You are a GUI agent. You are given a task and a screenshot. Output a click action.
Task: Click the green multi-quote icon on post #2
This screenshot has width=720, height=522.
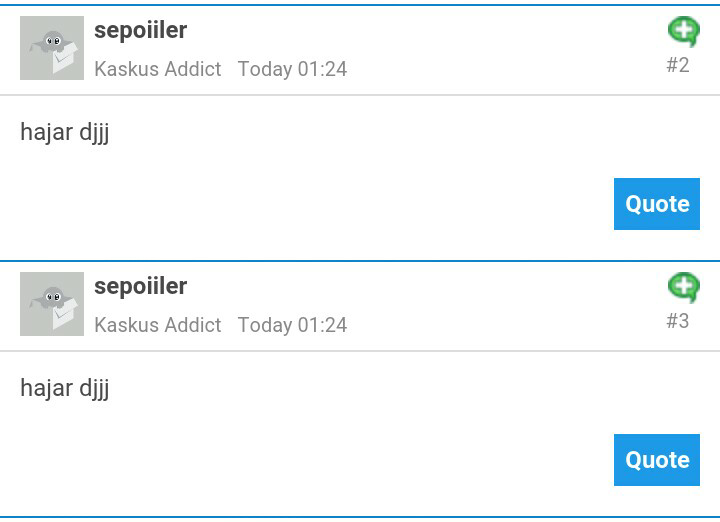click(x=684, y=32)
